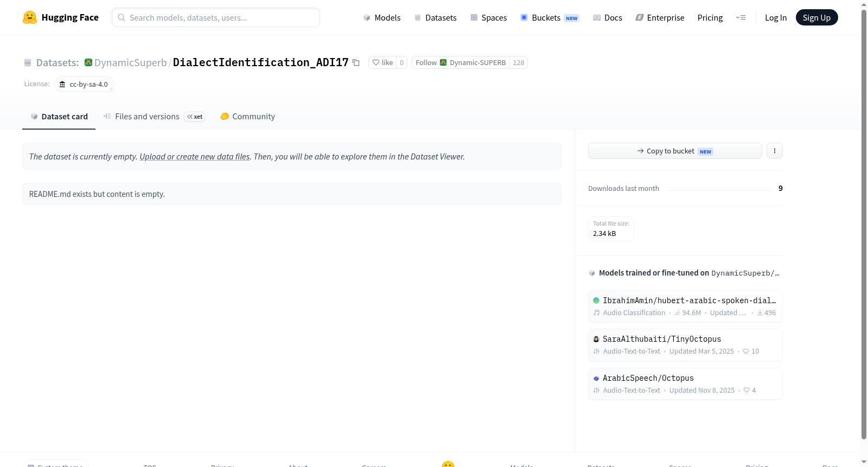Click the Spaces icon in the navigation

474,17
